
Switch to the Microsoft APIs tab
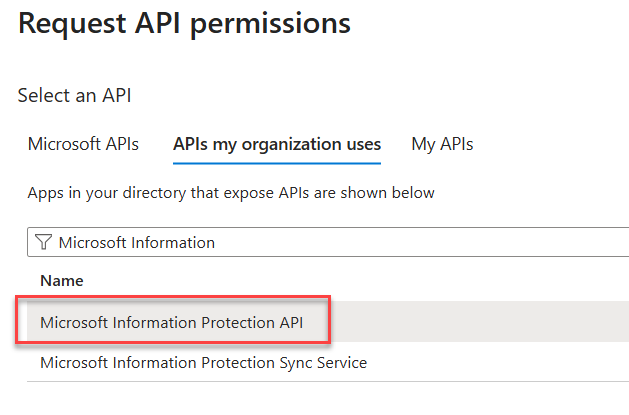(x=83, y=143)
